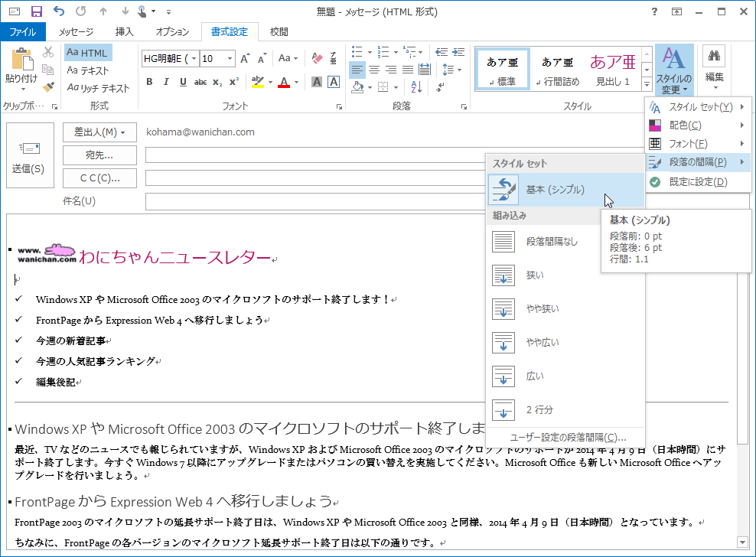Apply the 見出し 1 style
The height and width of the screenshot is (557, 756).
click(613, 69)
